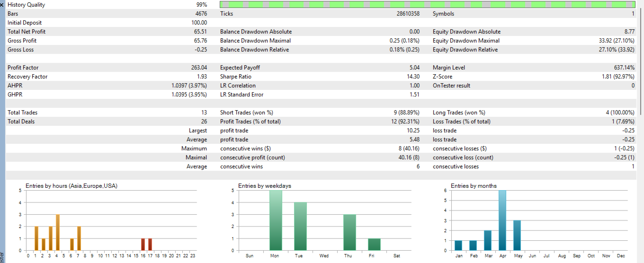Select the Short Trades (won %) row
This screenshot has height=263, width=644.
(321, 113)
